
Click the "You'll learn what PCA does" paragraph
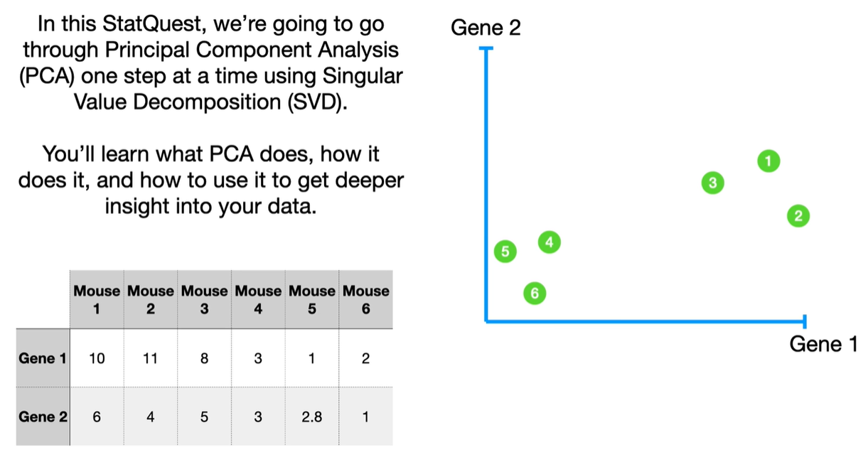[211, 180]
